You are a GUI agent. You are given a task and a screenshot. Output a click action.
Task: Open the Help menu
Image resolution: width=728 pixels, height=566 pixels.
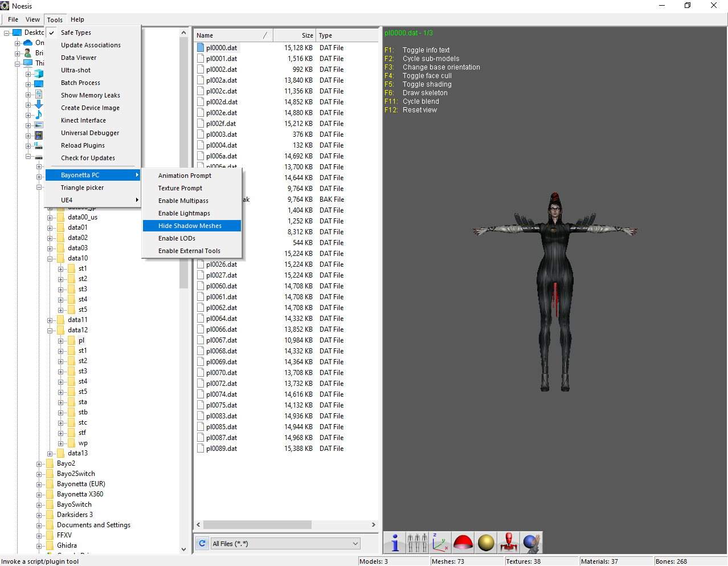tap(77, 19)
